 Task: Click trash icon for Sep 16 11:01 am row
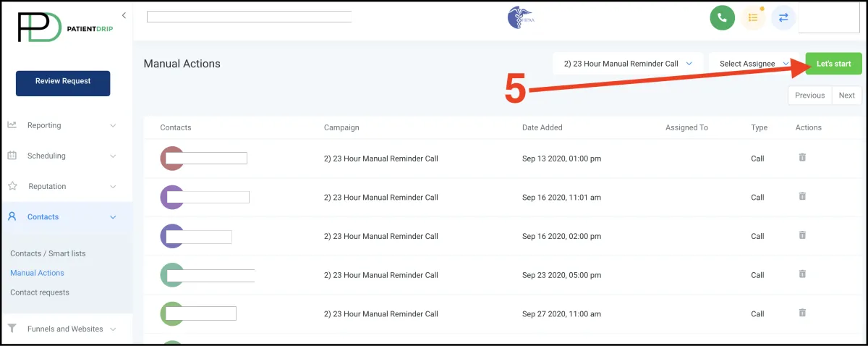(802, 196)
